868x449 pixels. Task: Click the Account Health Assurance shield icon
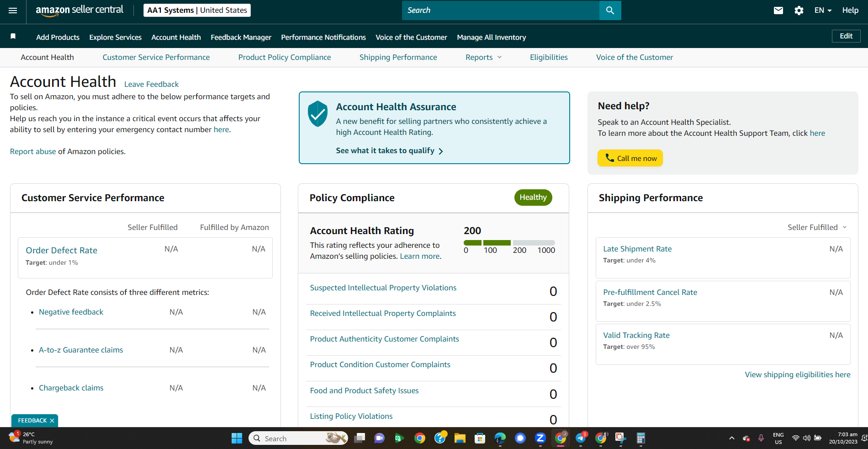(318, 113)
